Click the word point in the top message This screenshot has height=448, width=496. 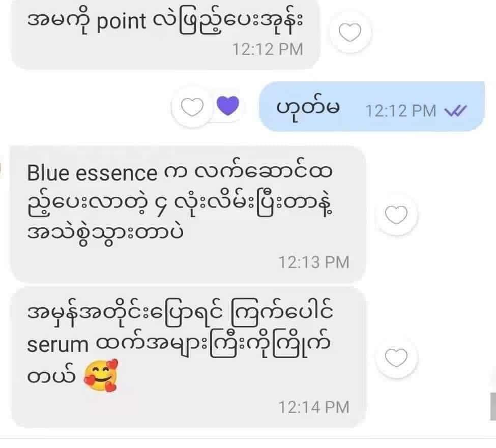pos(121,21)
